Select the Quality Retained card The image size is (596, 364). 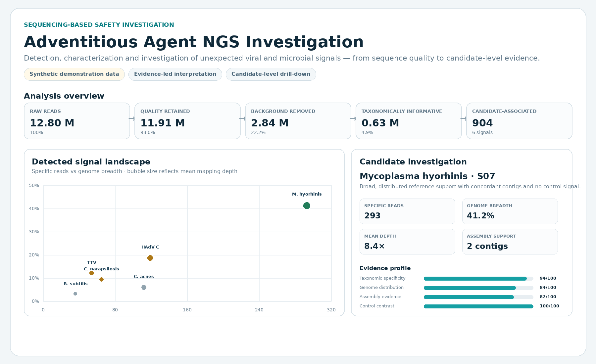tap(187, 121)
